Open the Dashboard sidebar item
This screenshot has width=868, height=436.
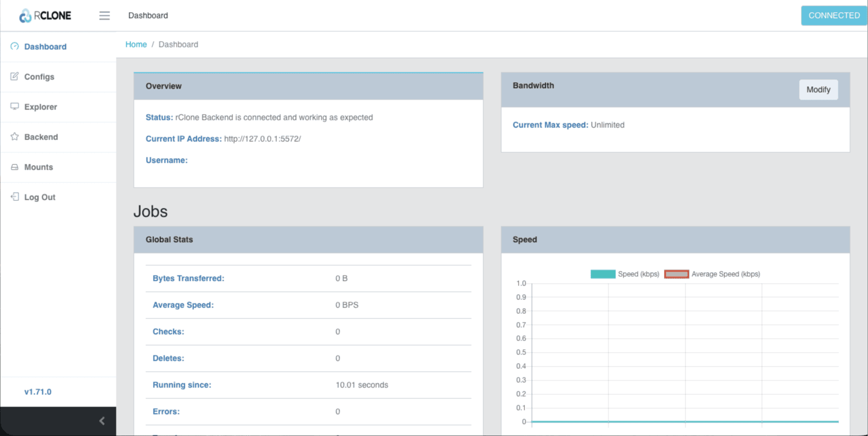pos(58,46)
